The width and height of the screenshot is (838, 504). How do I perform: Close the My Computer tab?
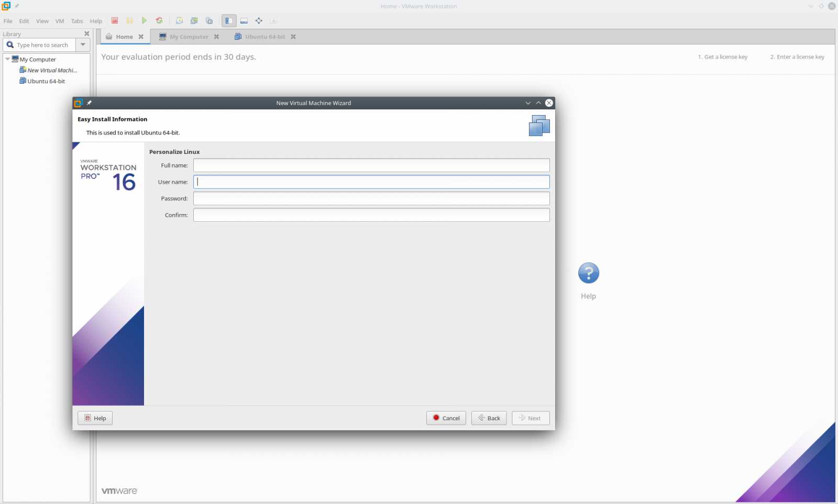tap(216, 37)
